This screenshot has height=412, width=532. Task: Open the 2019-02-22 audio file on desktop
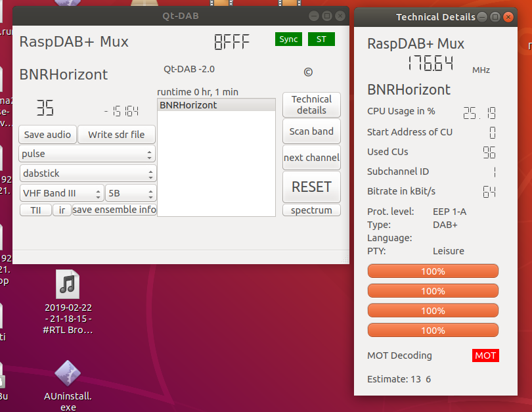(68, 302)
